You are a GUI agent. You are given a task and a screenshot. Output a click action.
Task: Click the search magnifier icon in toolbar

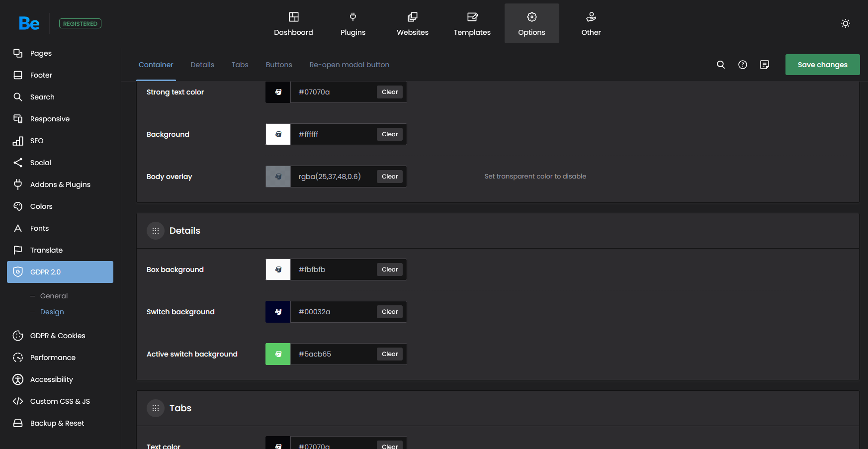(720, 65)
